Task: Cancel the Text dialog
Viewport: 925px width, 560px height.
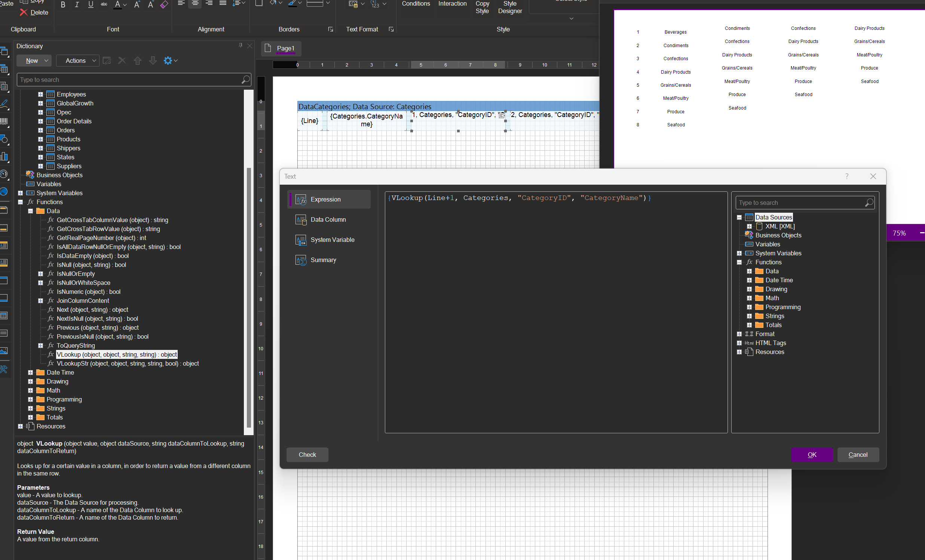Action: coord(858,454)
